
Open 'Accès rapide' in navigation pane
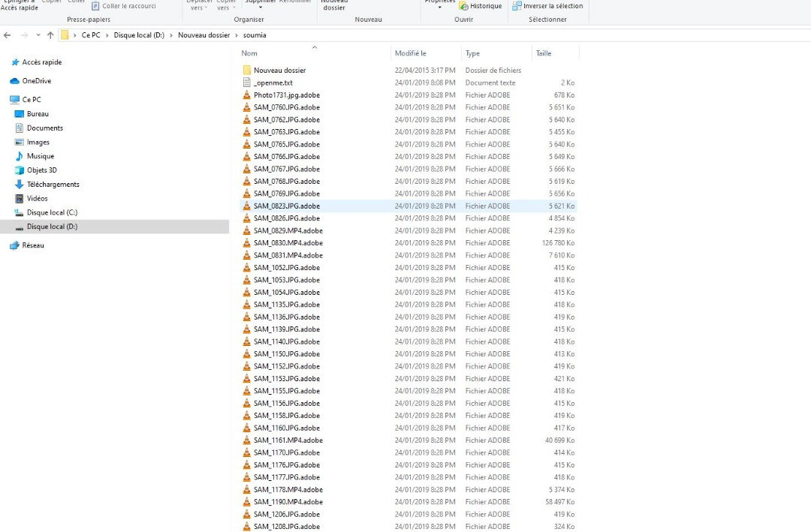pos(42,62)
